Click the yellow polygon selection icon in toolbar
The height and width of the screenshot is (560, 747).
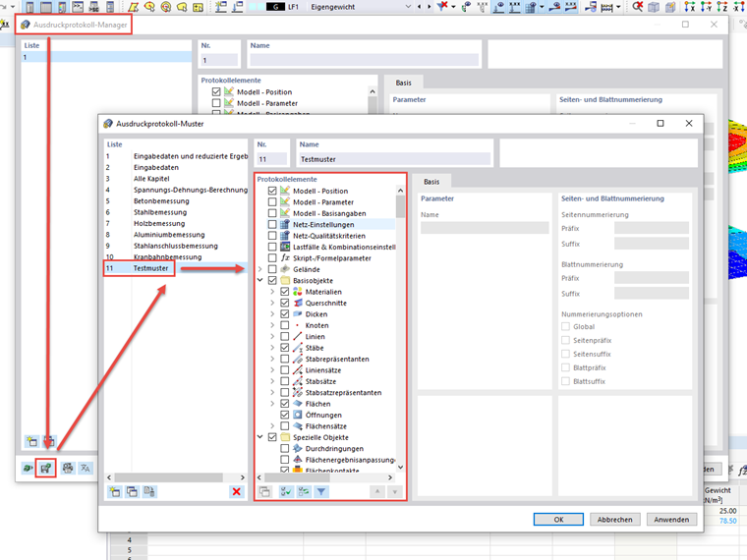point(134,7)
